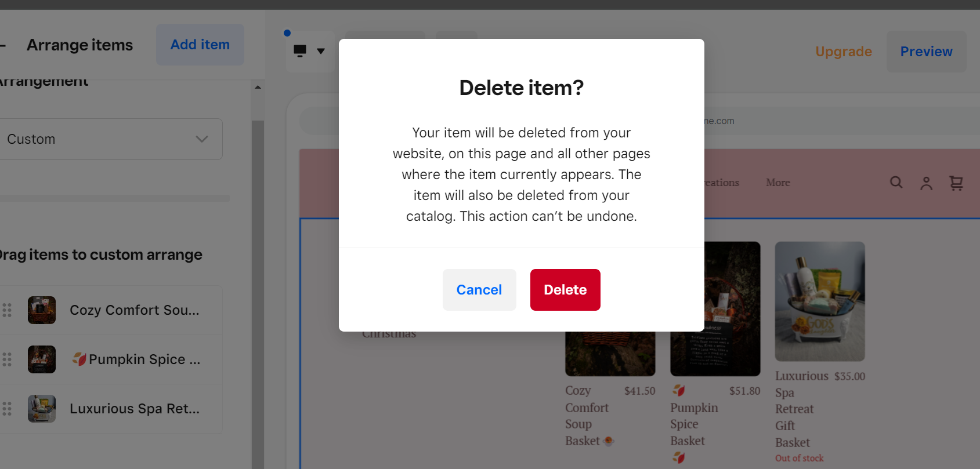Click the Luxurious Spa Retreat product image
This screenshot has height=469, width=980.
819,301
